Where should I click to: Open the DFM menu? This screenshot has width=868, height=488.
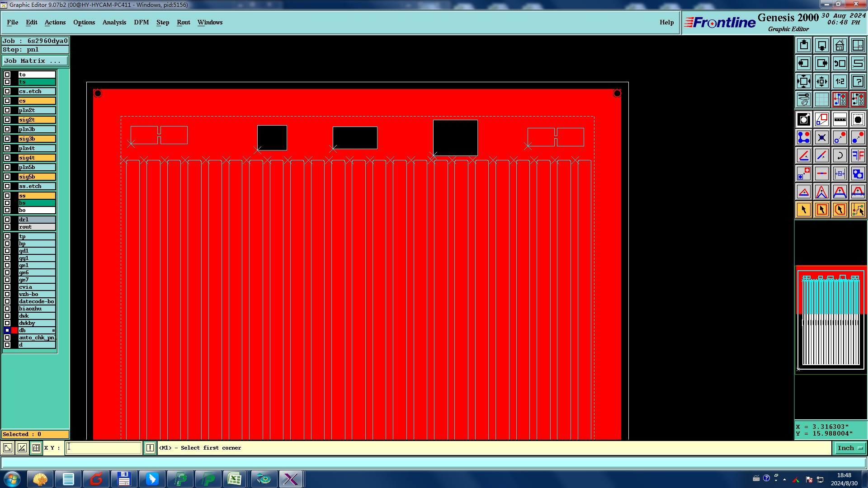pos(141,22)
